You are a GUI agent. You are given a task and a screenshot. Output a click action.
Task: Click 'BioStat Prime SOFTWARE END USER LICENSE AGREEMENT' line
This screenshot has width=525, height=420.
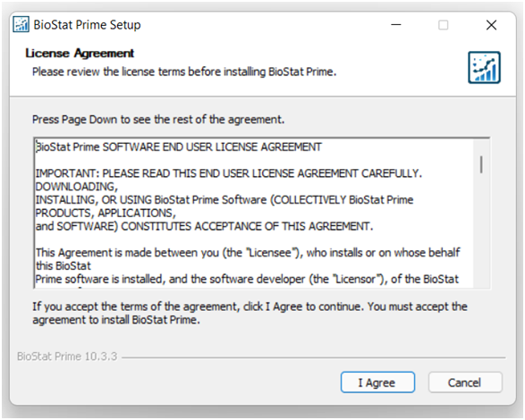(179, 147)
